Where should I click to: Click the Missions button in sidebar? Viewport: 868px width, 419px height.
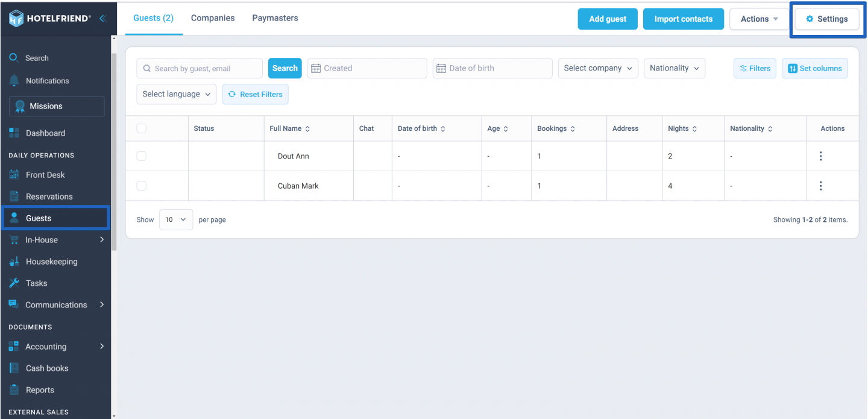click(x=57, y=106)
